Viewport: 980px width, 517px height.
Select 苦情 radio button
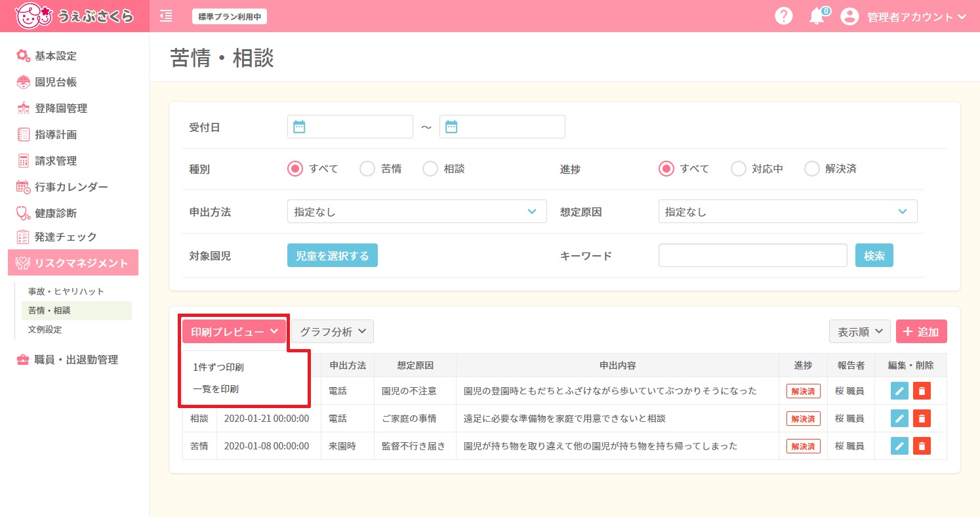click(x=367, y=169)
